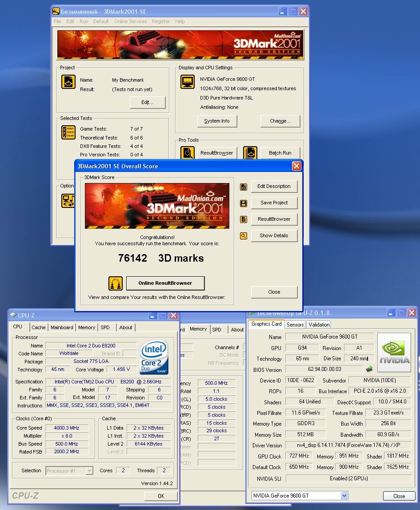Open the Edit menu in 3DMark2001
Viewport: 420px width, 510px height.
70,21
